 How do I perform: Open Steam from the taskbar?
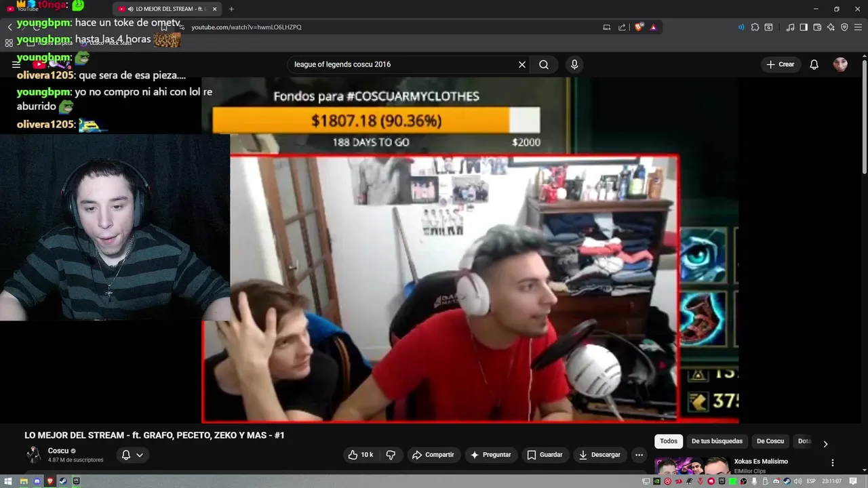(x=63, y=481)
